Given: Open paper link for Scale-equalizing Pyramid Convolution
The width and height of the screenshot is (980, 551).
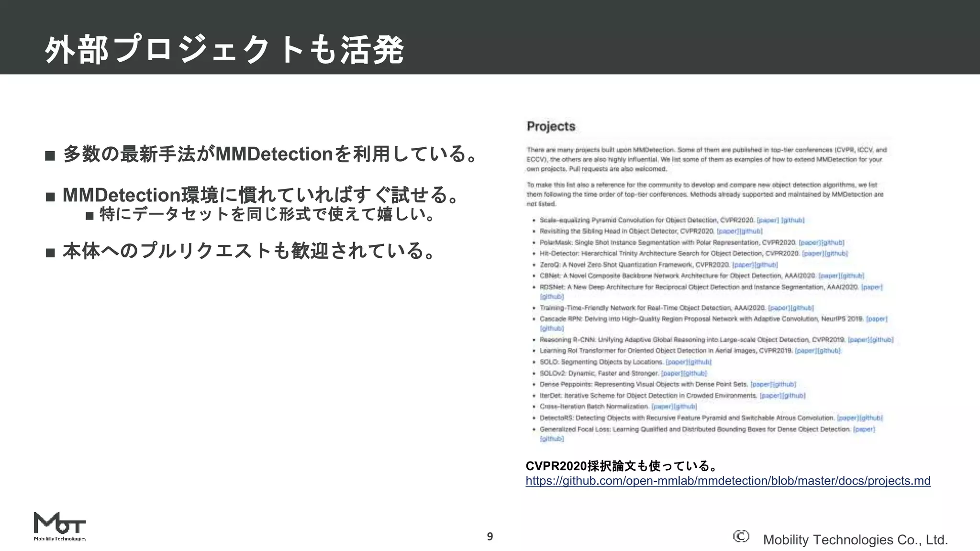Looking at the screenshot, I should [767, 220].
